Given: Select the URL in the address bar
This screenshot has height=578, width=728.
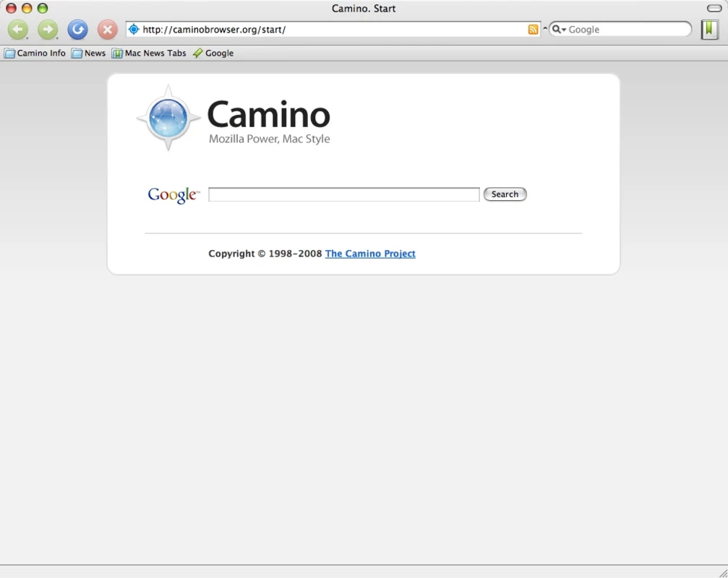Looking at the screenshot, I should coord(214,29).
